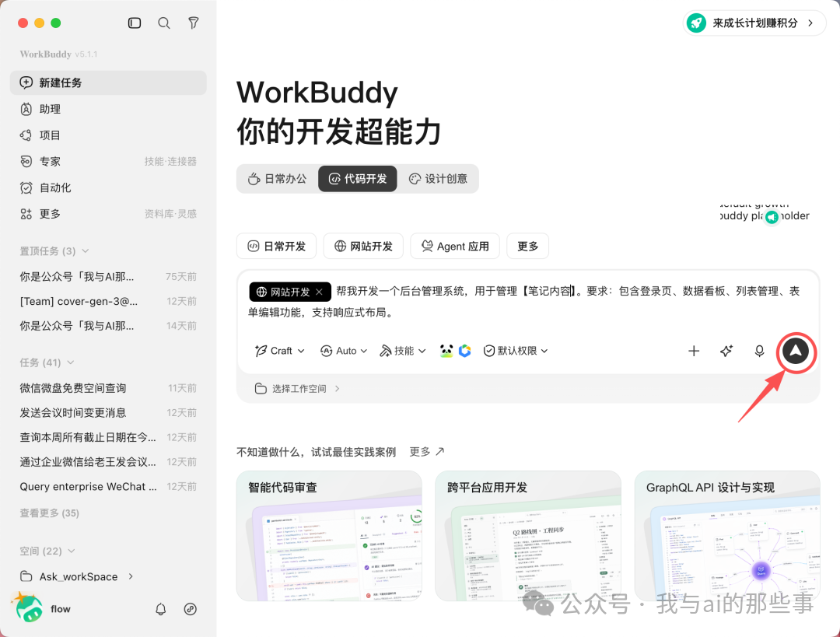Image resolution: width=840 pixels, height=637 pixels.
Task: Open the 专家 sidebar item
Action: (x=108, y=162)
